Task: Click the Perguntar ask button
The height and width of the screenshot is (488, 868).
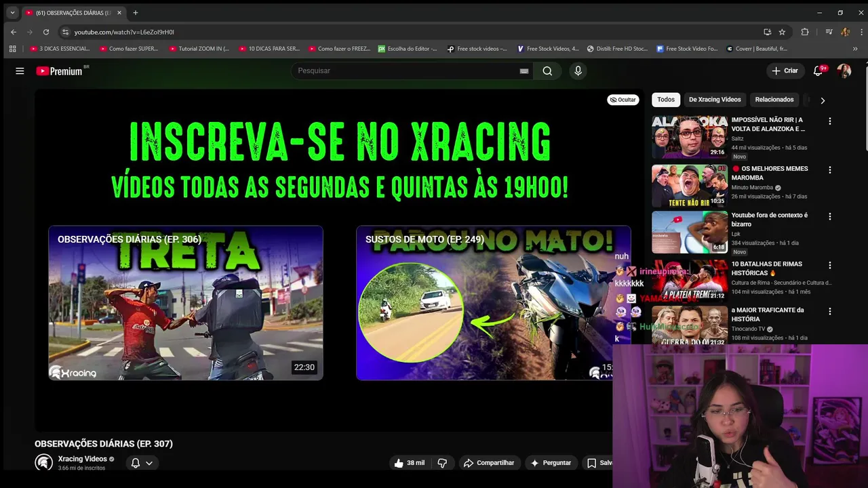Action: (x=551, y=463)
